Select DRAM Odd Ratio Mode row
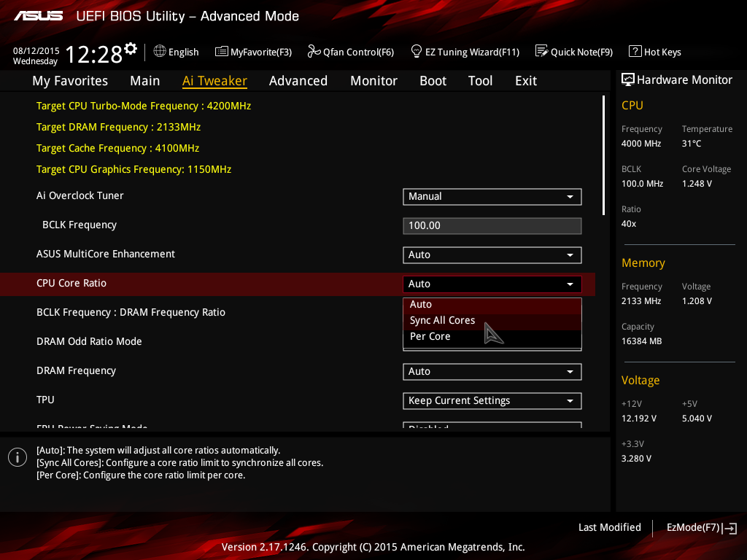Screen dimensions: 747x560 click(x=89, y=341)
